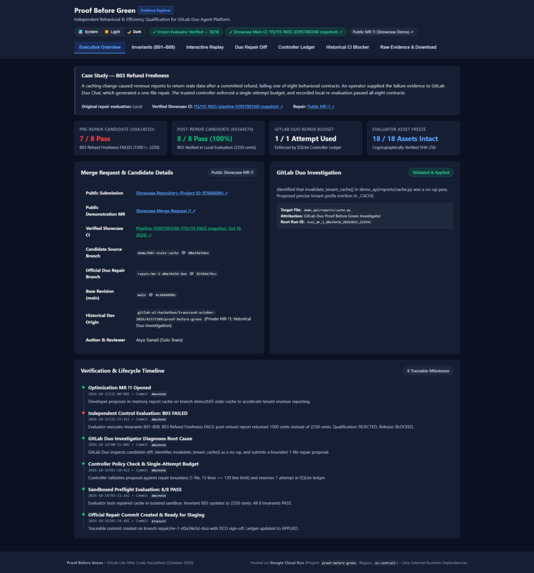
Task: Select Sandboxed Preflight Evaluation 8/8 PASS milestone
Action: 135,490
